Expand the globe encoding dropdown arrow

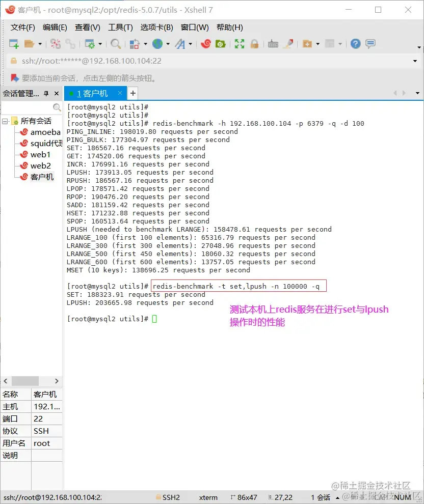coord(168,44)
